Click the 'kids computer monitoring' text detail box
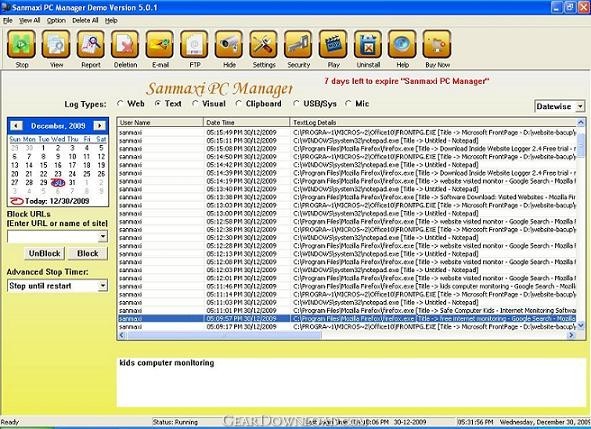The height and width of the screenshot is (429, 591). (x=351, y=382)
